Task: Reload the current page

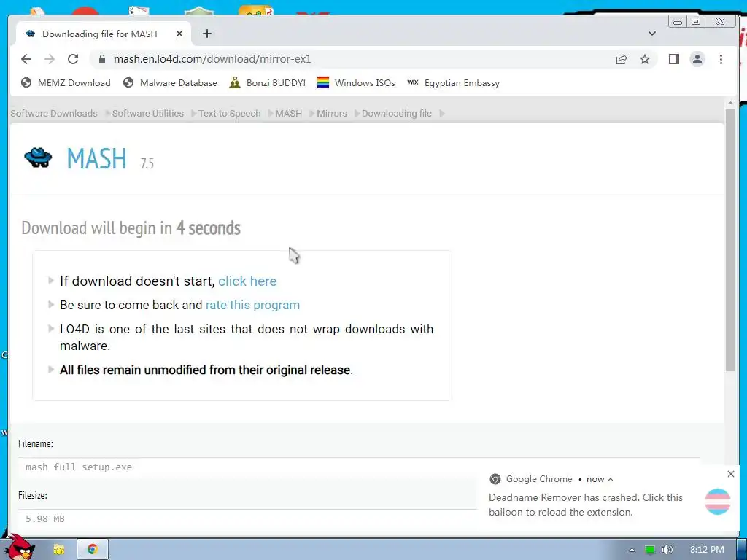Action: coord(73,59)
